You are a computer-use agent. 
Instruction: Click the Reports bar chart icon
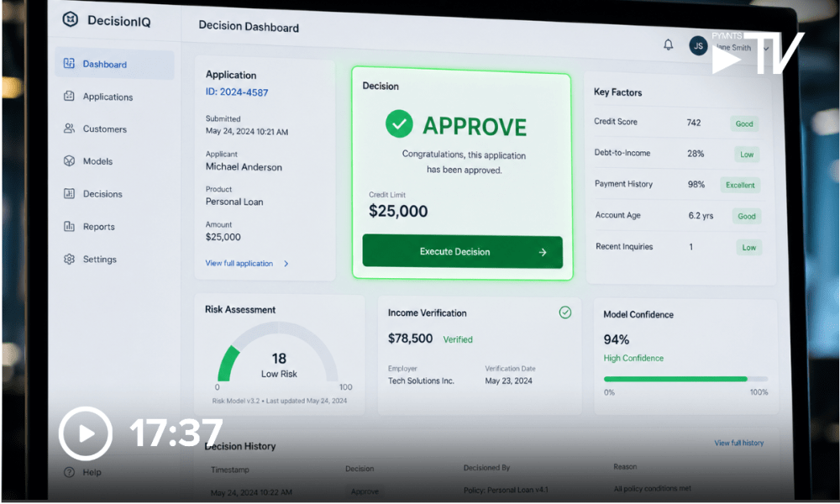(69, 226)
